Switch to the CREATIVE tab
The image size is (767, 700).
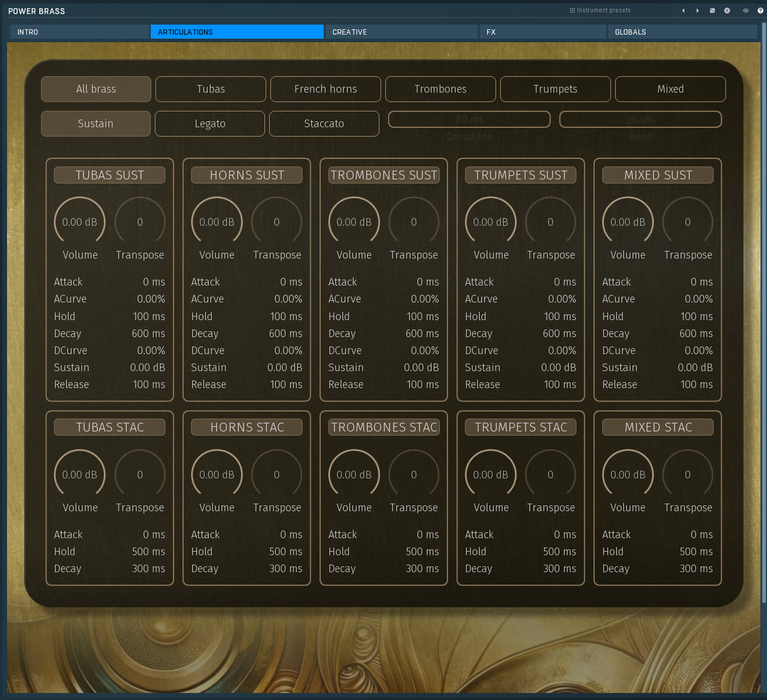point(401,32)
